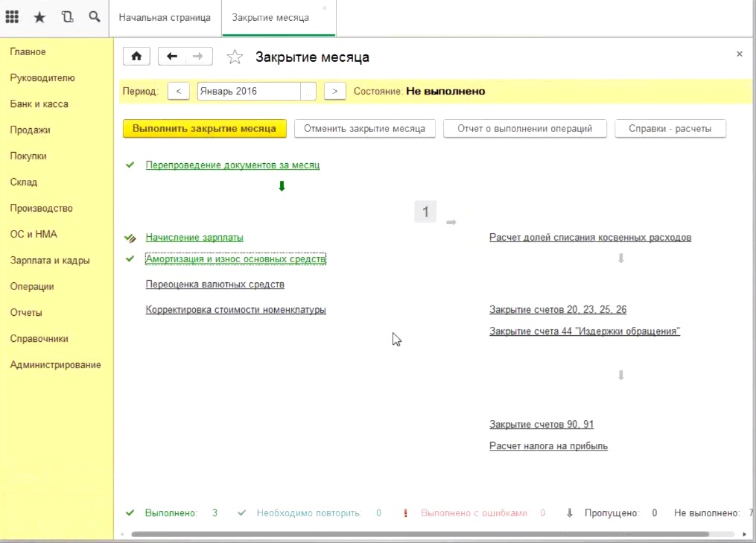Go to previous period

(179, 91)
